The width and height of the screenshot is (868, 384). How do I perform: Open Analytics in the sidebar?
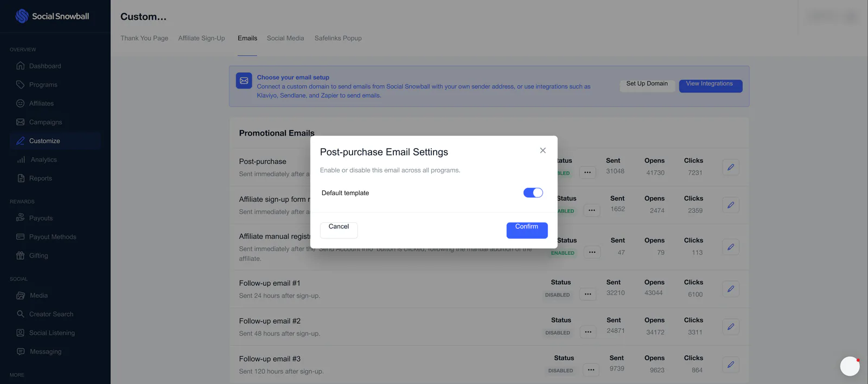pyautogui.click(x=43, y=159)
